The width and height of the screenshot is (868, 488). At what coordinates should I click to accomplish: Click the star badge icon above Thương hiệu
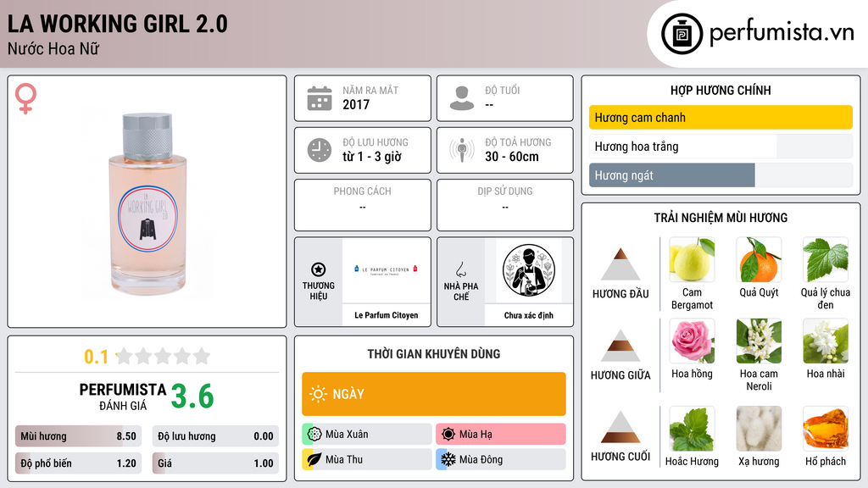click(x=319, y=269)
